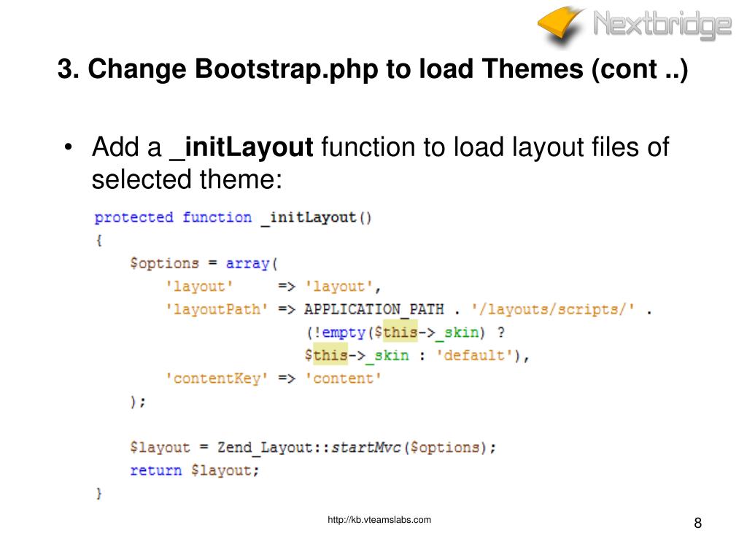Click the 'default' string literal

pyautogui.click(x=475, y=355)
